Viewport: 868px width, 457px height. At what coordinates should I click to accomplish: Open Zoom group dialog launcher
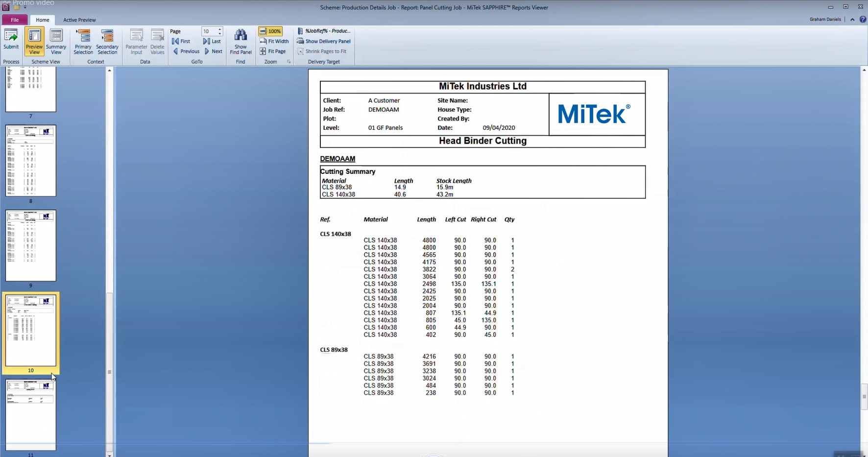[x=289, y=62]
